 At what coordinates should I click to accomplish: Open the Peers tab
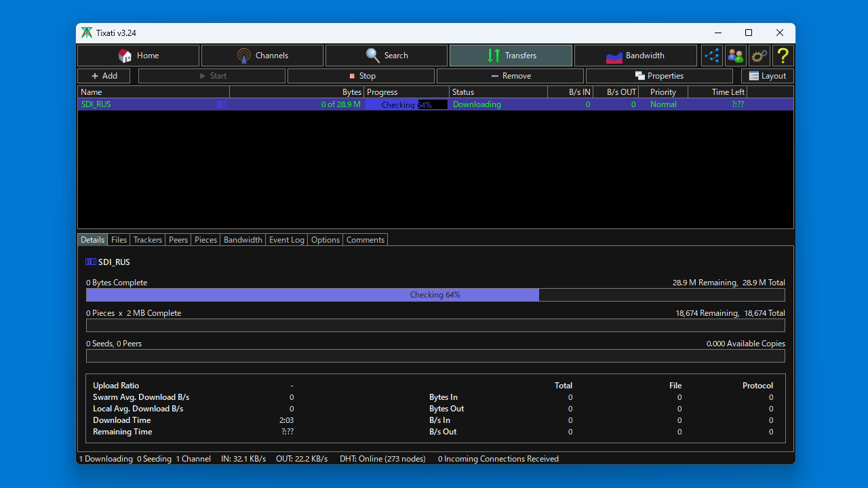click(178, 240)
